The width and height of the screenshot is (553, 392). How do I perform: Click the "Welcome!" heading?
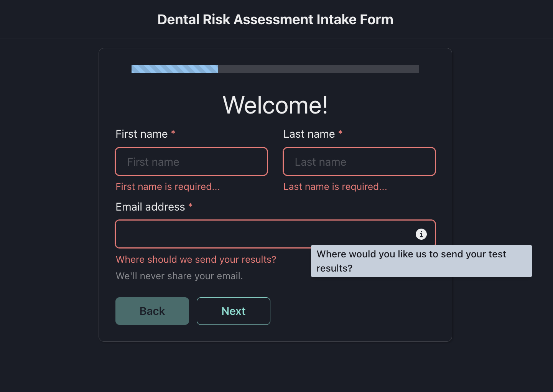[x=275, y=105]
